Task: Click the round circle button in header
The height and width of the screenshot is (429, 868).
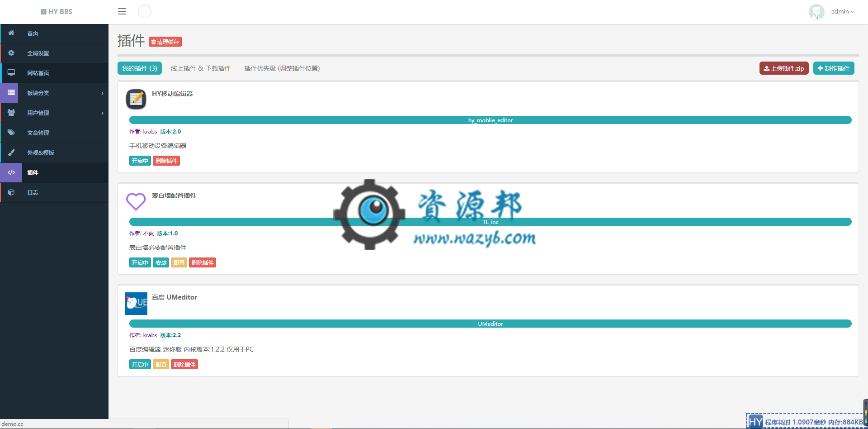Action: click(145, 11)
